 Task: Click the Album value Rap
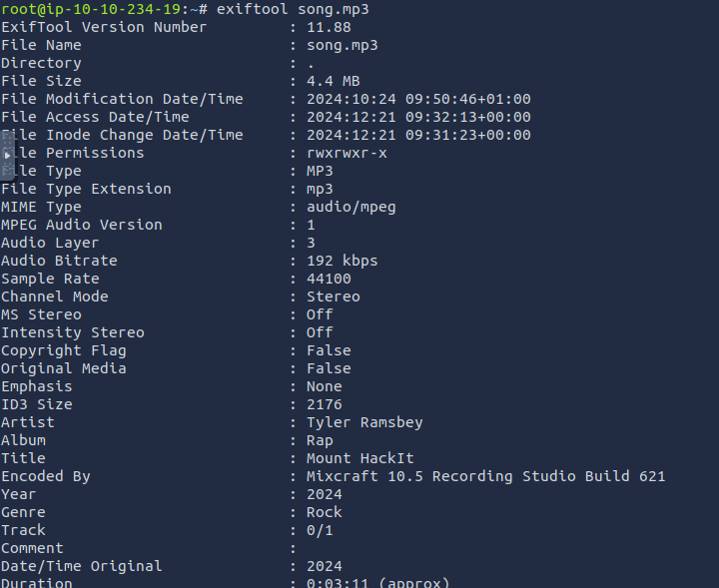320,440
